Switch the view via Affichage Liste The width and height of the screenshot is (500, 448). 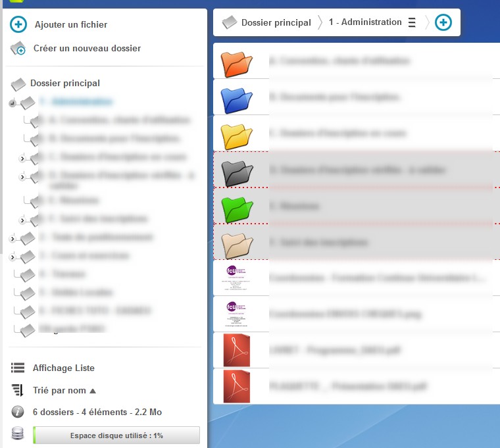point(63,368)
